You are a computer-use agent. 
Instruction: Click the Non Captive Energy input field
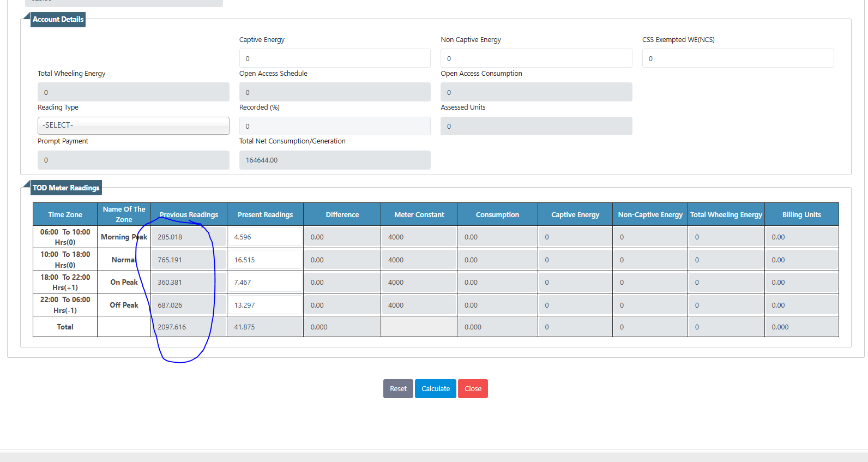[x=536, y=58]
